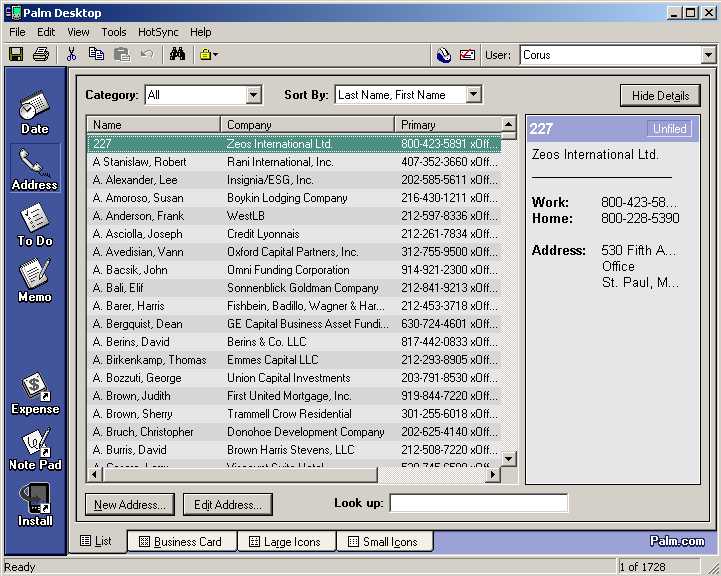This screenshot has width=721, height=576.
Task: Click the Print toolbar icon
Action: pyautogui.click(x=40, y=55)
